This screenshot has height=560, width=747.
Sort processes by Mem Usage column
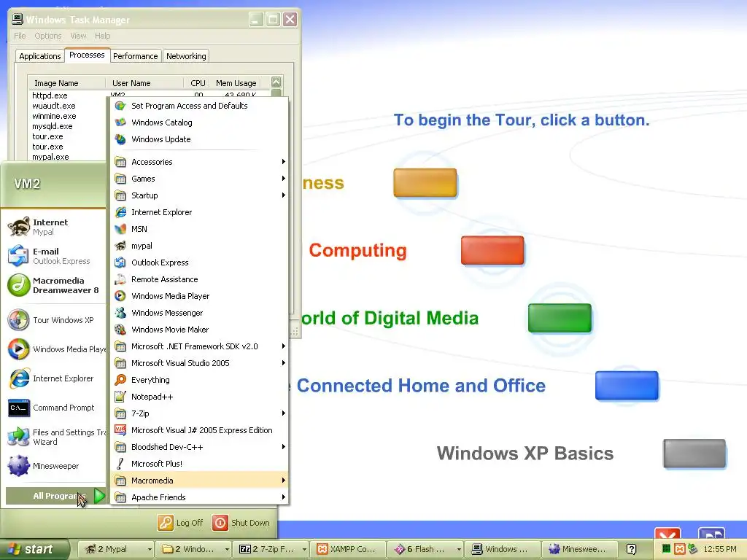pyautogui.click(x=236, y=83)
